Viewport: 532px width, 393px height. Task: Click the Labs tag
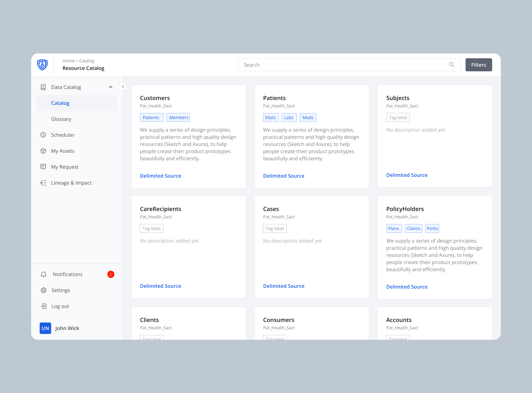289,118
